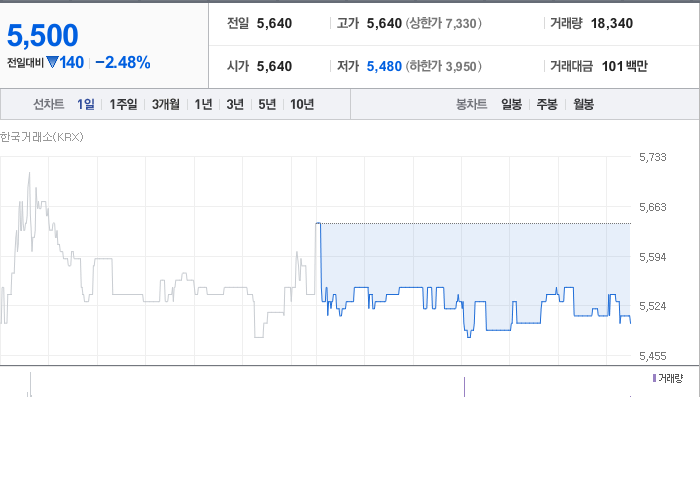
Task: Click the 봉차트 label
Action: click(471, 104)
